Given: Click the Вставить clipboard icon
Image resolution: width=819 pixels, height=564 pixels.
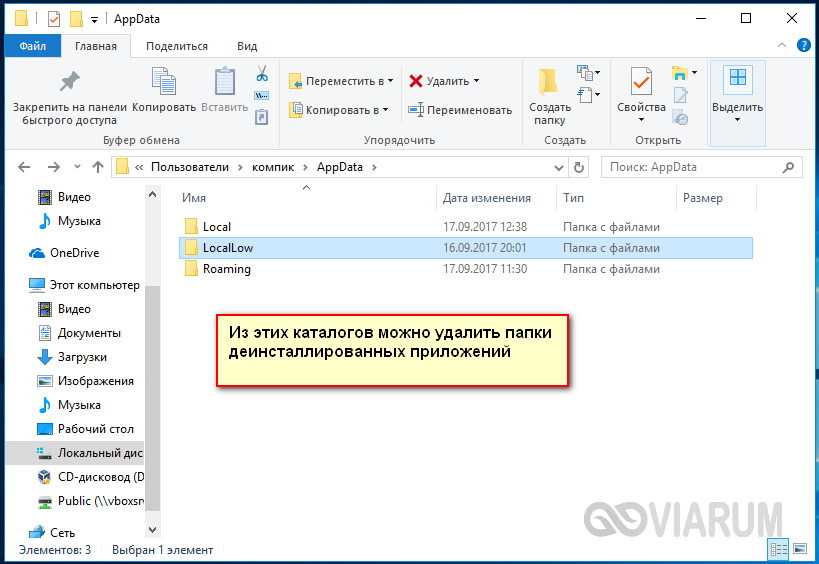Looking at the screenshot, I should [225, 81].
